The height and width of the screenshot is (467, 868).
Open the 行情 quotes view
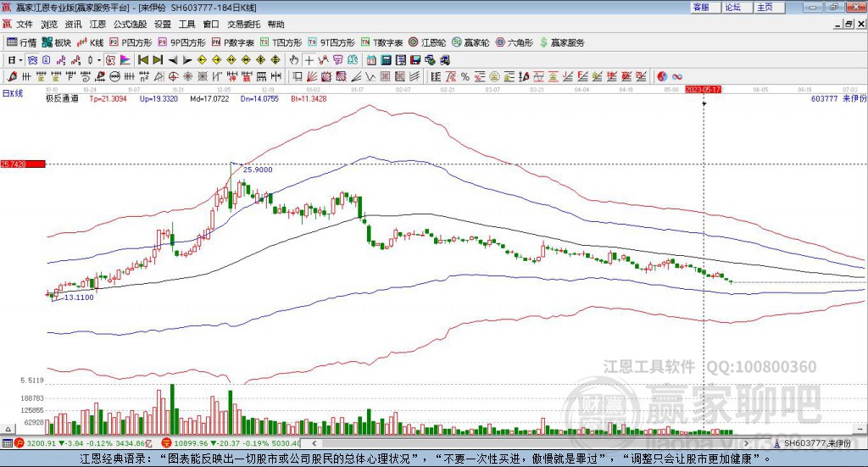(x=21, y=42)
